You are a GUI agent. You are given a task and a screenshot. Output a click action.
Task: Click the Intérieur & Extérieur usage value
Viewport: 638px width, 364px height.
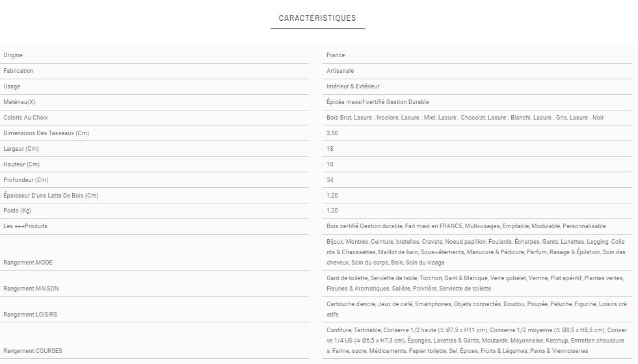click(x=353, y=86)
